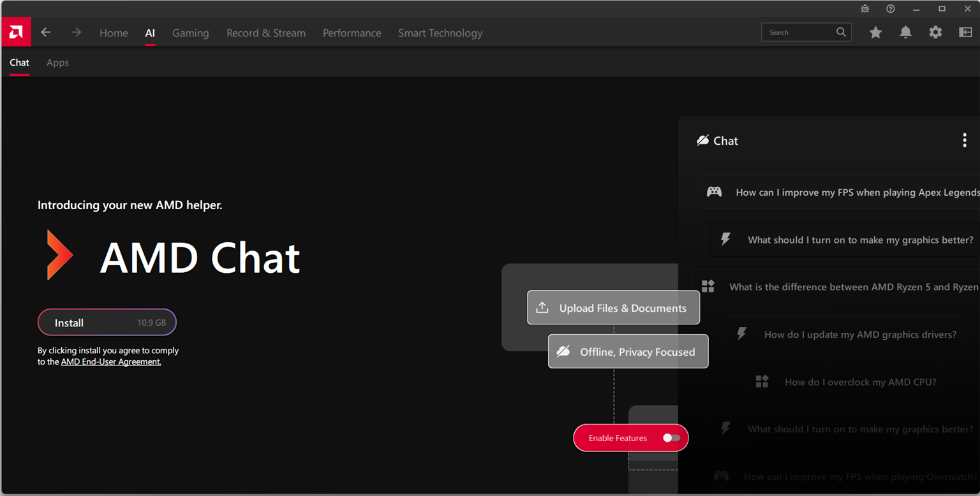Click 'Introducing your new AMD helper.' text
The height and width of the screenshot is (496, 980).
click(x=130, y=205)
